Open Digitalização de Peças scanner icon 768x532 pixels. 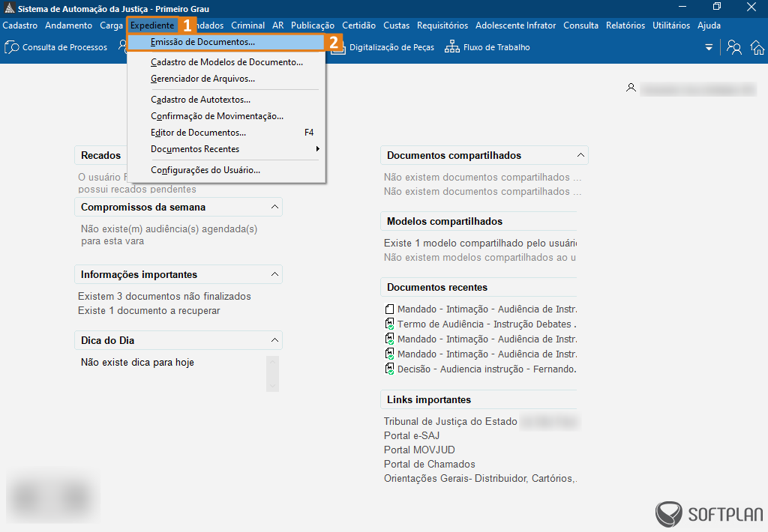coord(339,47)
